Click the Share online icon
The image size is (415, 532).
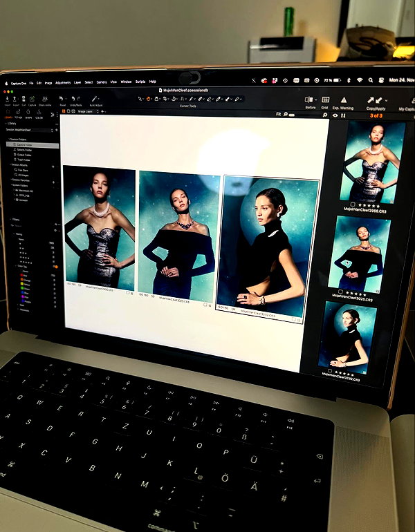[45, 99]
